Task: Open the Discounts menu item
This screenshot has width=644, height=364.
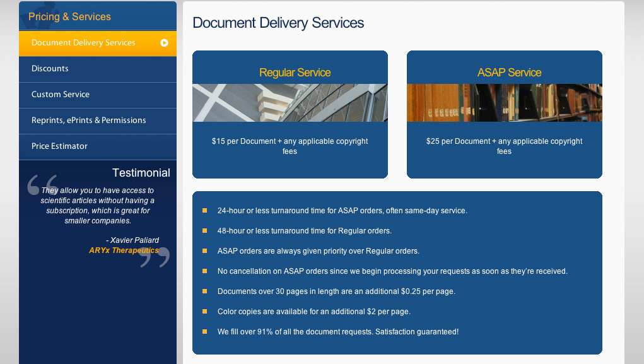Action: point(98,69)
